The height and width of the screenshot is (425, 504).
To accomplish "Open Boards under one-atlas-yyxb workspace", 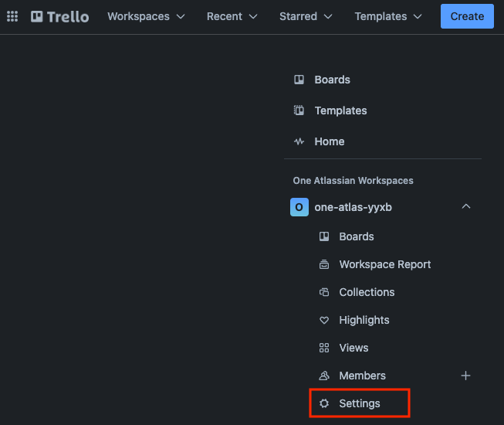I will 357,236.
